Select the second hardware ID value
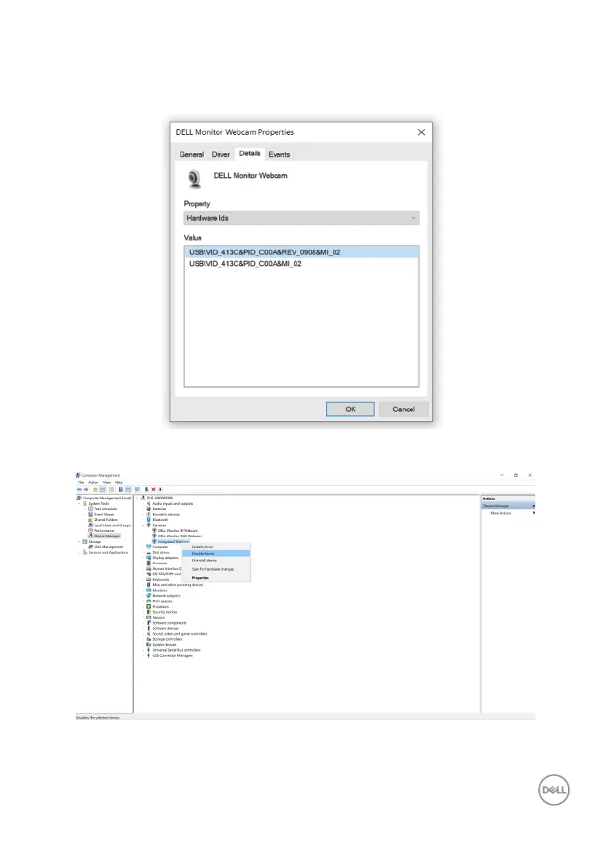The image size is (611, 868). click(245, 264)
